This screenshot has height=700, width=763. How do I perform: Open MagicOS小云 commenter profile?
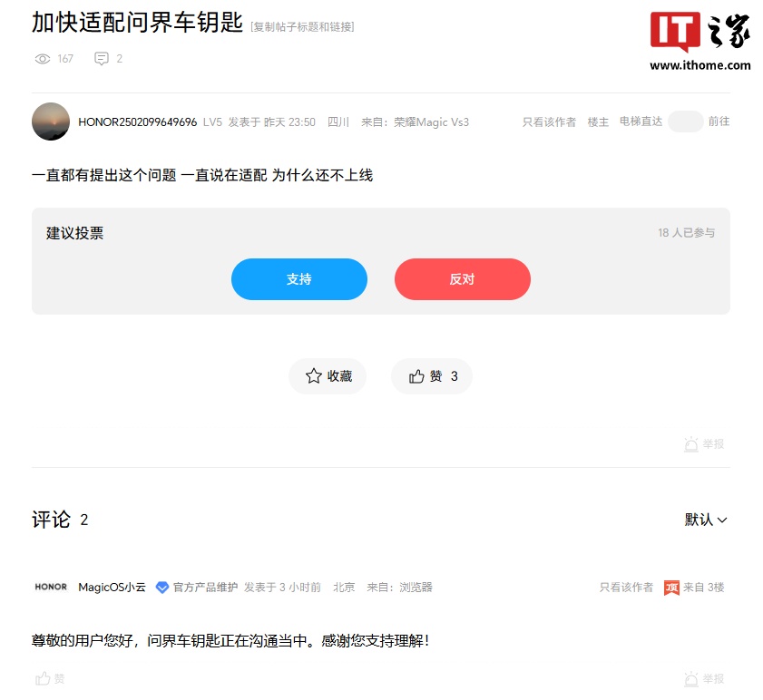point(112,588)
